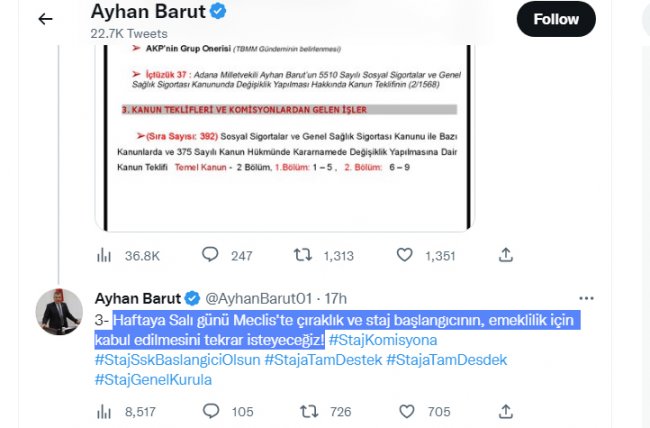Open the #StajKomisyona hashtag
This screenshot has height=428, width=650.
pyautogui.click(x=386, y=339)
